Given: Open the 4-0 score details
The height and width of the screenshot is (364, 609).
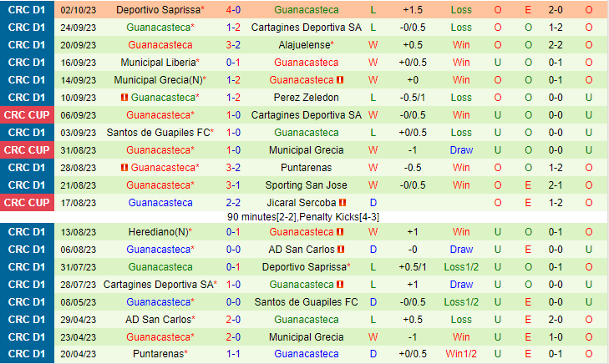Looking at the screenshot, I should (x=233, y=10).
